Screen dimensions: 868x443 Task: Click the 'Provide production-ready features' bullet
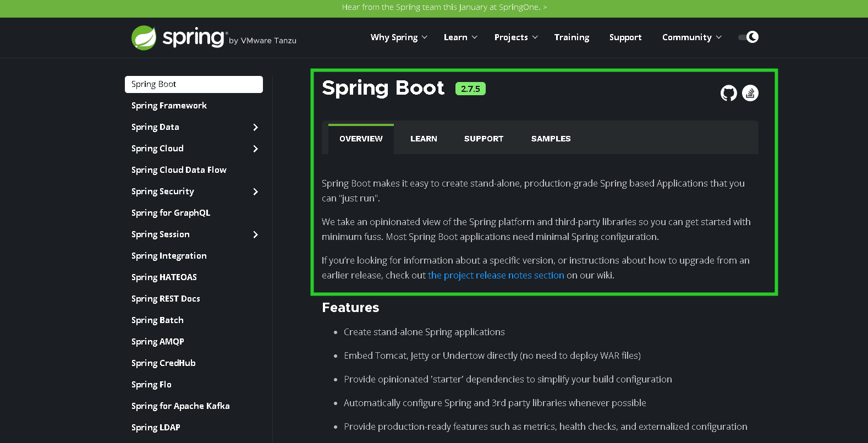(546, 426)
